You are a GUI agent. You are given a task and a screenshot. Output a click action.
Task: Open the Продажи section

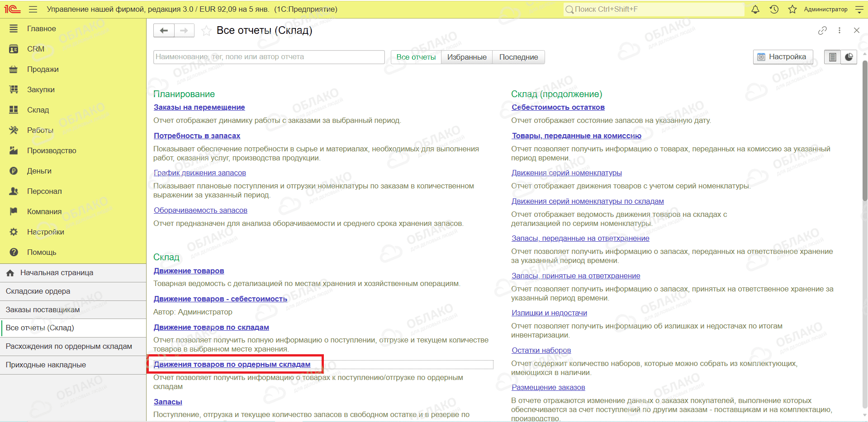click(x=43, y=69)
